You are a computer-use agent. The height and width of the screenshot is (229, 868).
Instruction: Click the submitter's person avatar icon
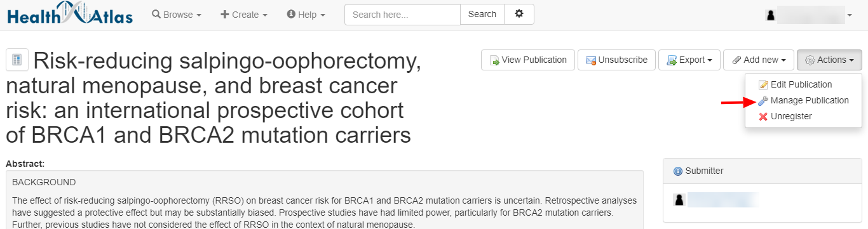[679, 200]
